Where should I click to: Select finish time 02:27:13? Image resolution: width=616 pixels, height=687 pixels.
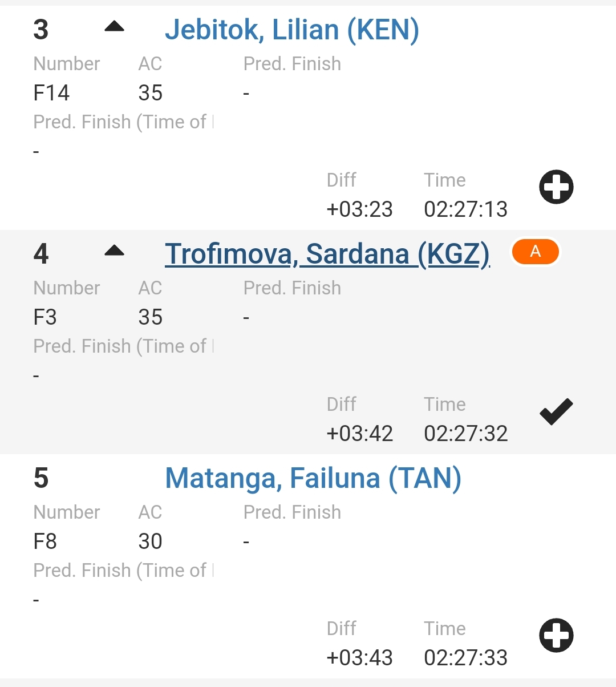[x=465, y=209]
